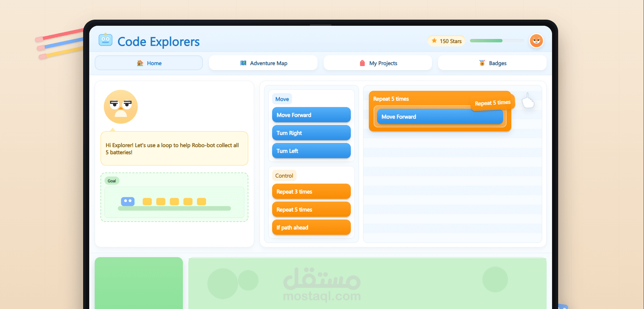Expand the Move block category
Screen dimensions: 644x309
click(282, 99)
